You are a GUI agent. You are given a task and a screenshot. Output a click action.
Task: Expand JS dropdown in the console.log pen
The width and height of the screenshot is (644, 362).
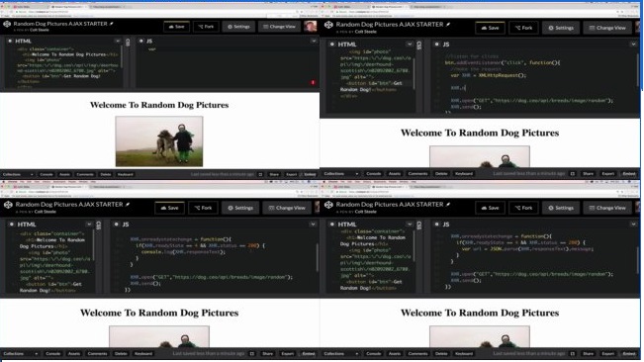click(313, 225)
